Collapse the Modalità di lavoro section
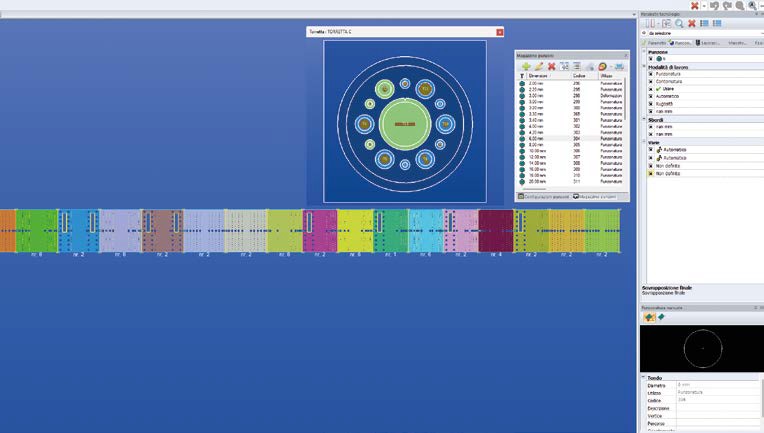This screenshot has width=764, height=433. 644,67
